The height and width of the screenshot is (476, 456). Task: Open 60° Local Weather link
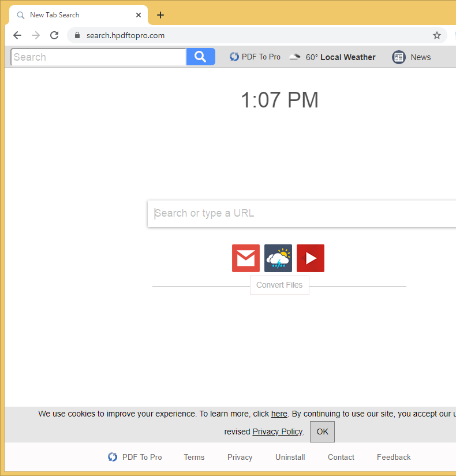[x=341, y=57]
